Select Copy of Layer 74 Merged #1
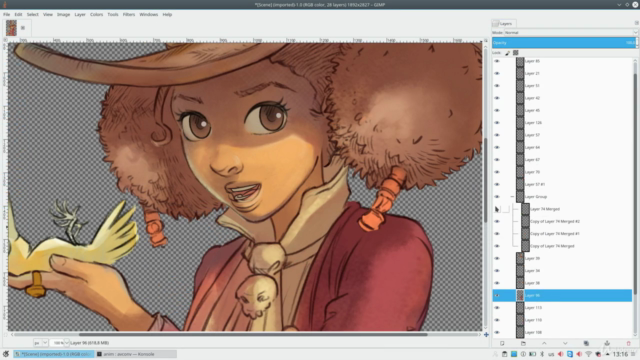 click(x=562, y=233)
